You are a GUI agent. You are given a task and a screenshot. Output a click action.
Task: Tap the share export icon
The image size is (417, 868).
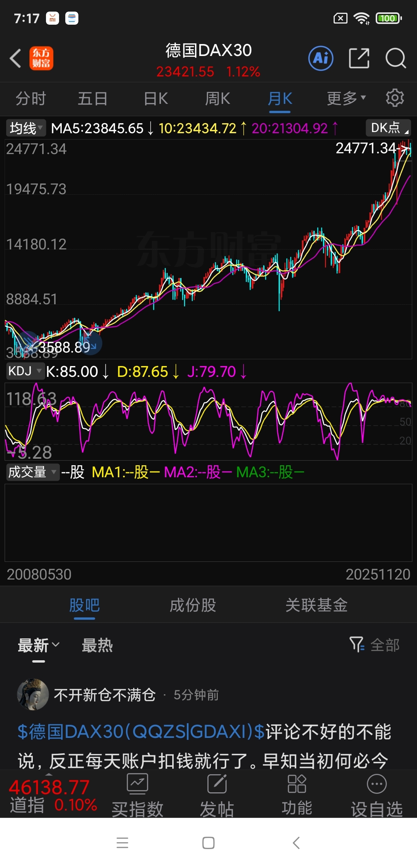359,58
